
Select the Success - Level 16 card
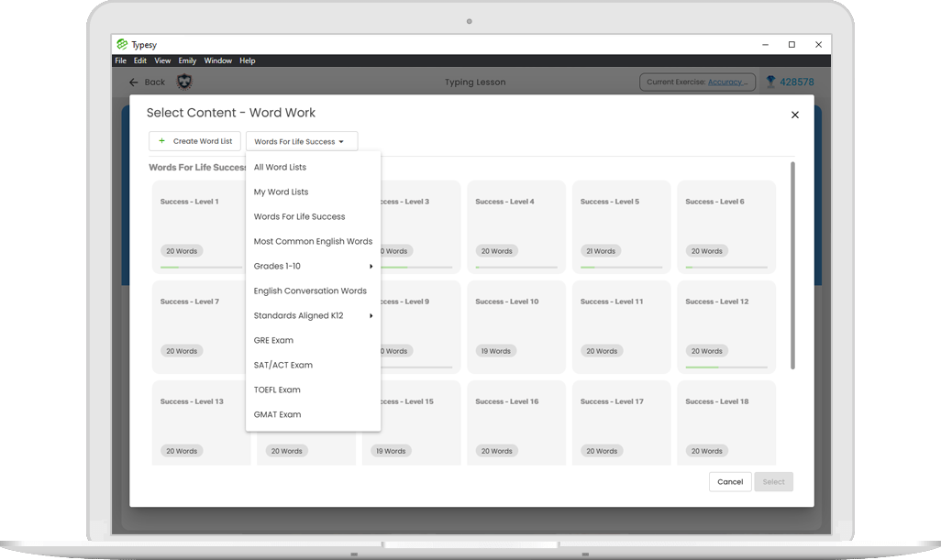click(x=516, y=423)
